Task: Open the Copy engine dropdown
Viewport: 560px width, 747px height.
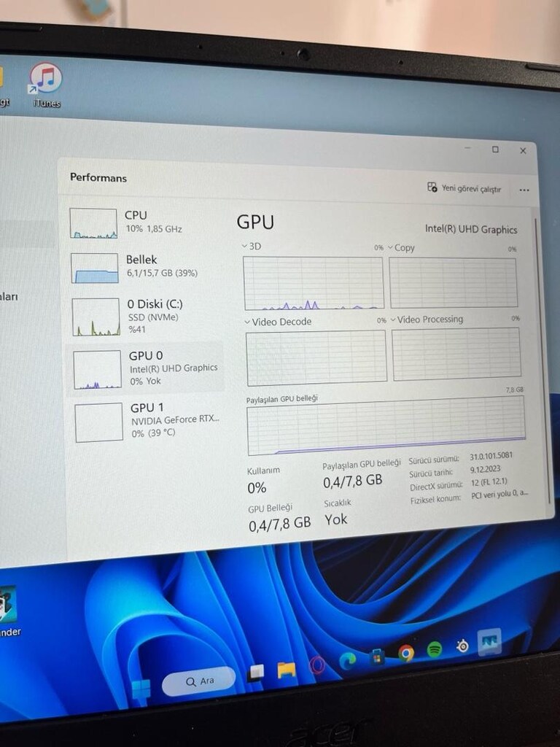Action: point(401,248)
